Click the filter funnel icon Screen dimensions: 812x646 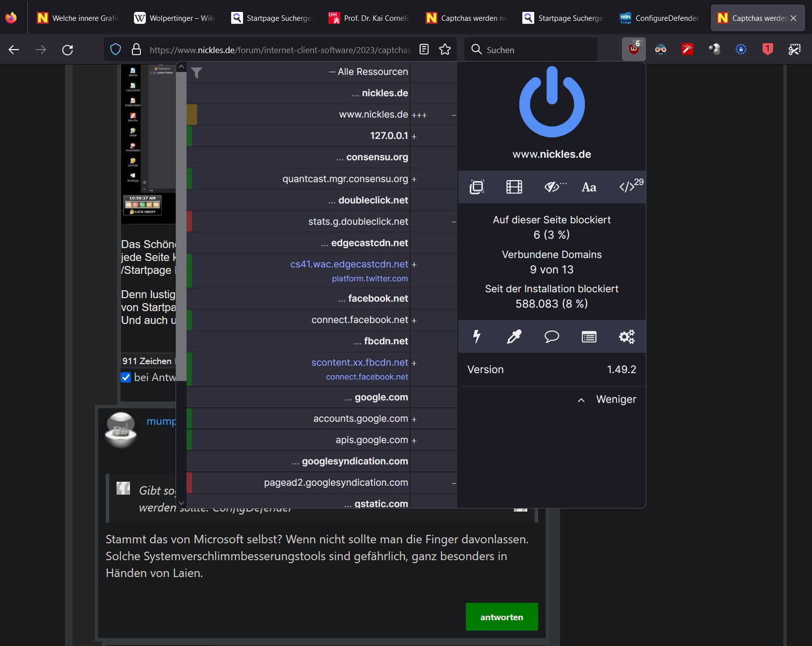(x=196, y=72)
